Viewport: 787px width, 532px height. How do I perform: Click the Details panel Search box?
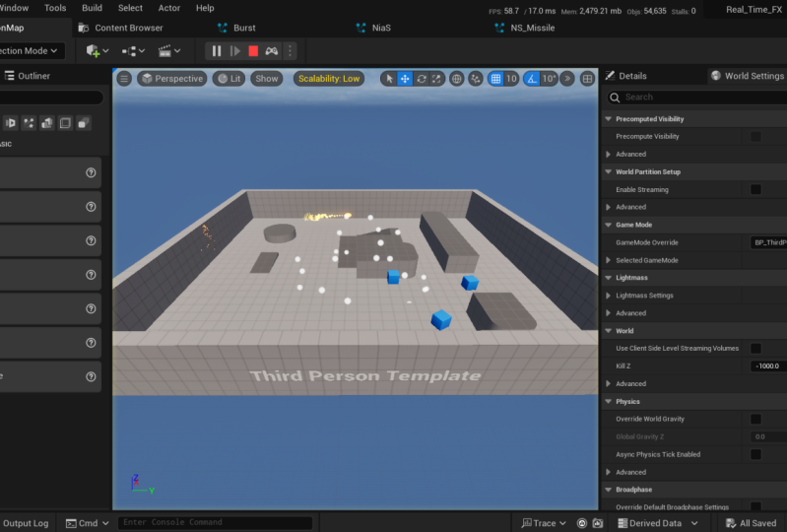(x=696, y=97)
